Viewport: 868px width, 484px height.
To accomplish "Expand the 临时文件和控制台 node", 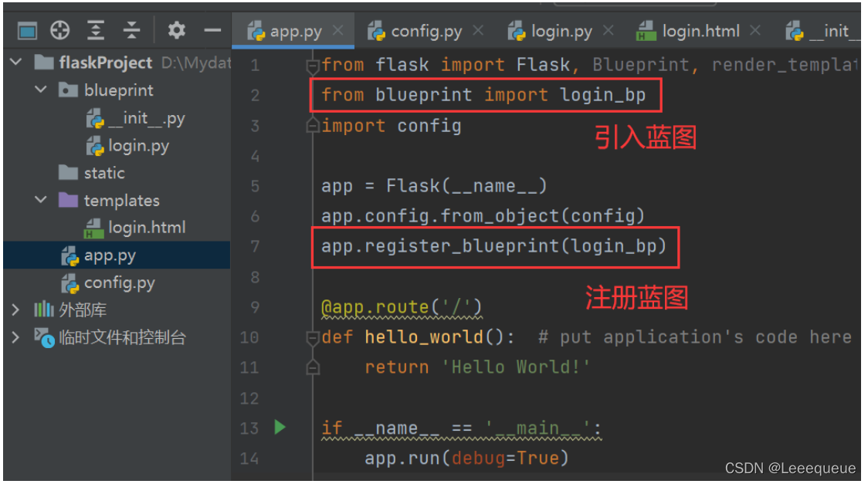I will tap(15, 337).
